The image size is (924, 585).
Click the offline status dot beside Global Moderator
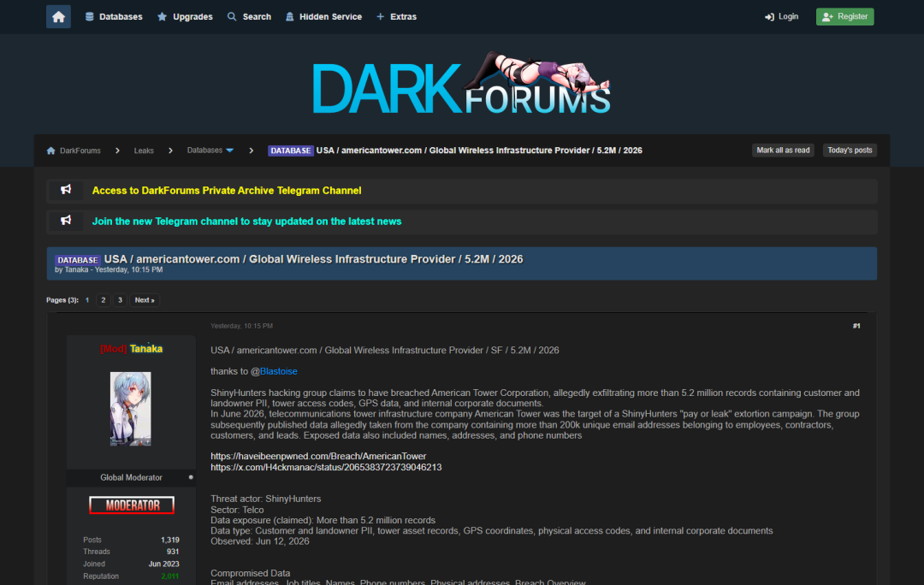190,477
